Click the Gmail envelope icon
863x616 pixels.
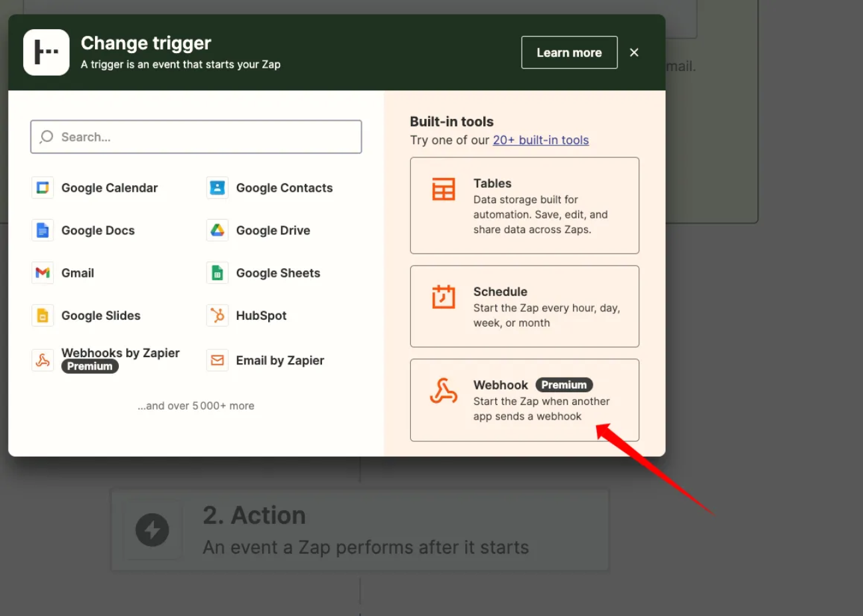(42, 273)
